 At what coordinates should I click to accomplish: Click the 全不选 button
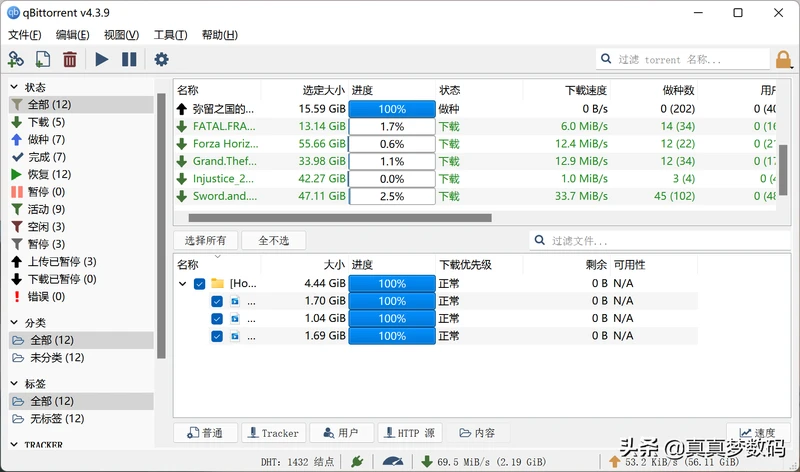(x=273, y=240)
